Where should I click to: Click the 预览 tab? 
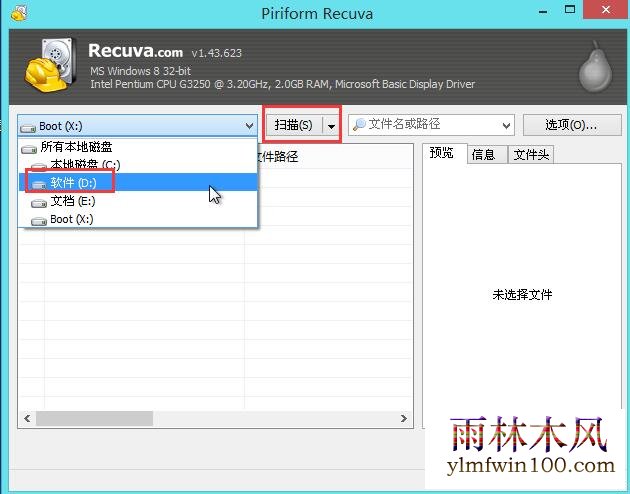pos(441,153)
